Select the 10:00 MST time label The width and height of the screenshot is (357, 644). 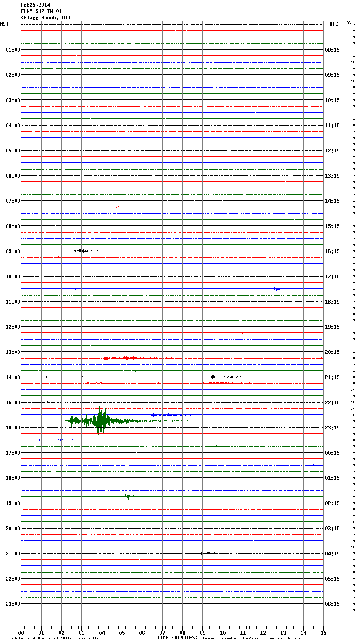pyautogui.click(x=13, y=277)
